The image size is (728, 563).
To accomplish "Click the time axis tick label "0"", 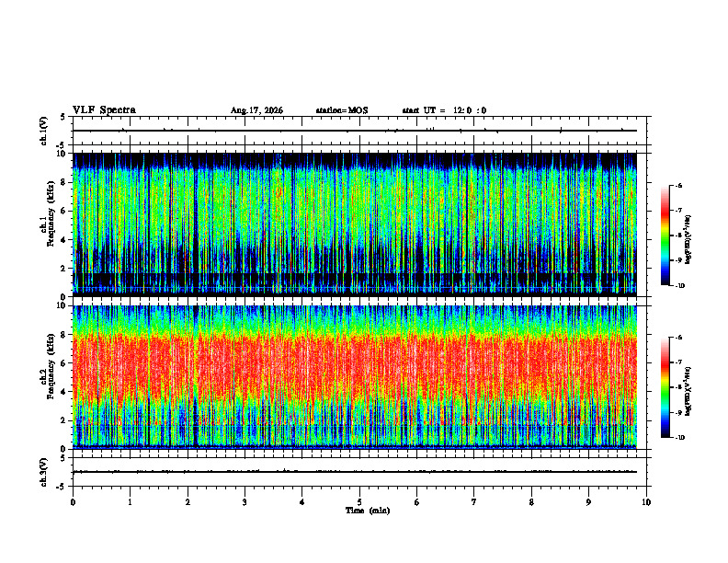I will [x=73, y=502].
